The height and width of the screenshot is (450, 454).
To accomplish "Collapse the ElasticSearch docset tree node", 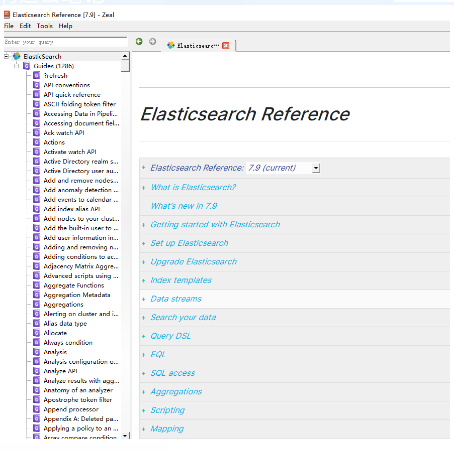I will 6,56.
